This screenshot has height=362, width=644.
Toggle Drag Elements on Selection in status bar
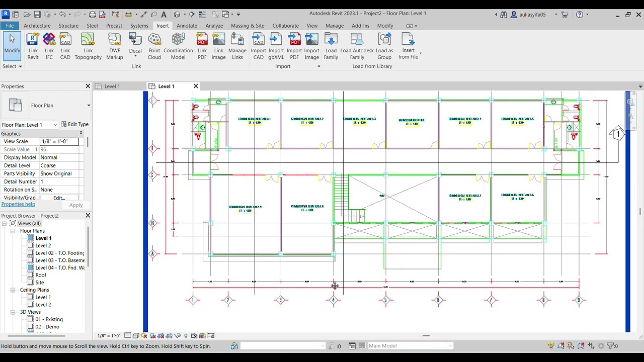(591, 346)
